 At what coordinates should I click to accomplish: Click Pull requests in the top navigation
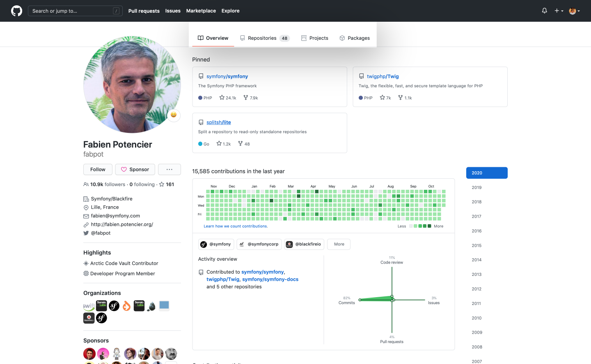click(x=144, y=11)
